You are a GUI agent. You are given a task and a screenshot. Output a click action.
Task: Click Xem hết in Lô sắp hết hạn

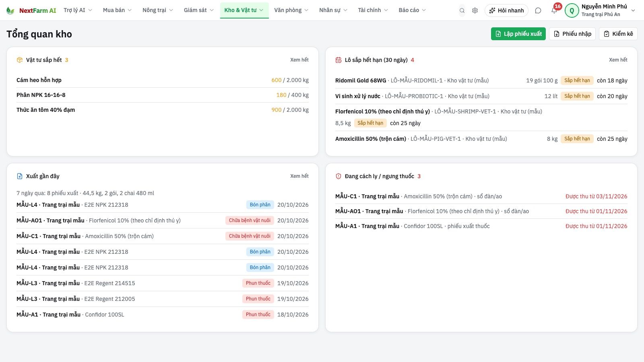click(618, 60)
